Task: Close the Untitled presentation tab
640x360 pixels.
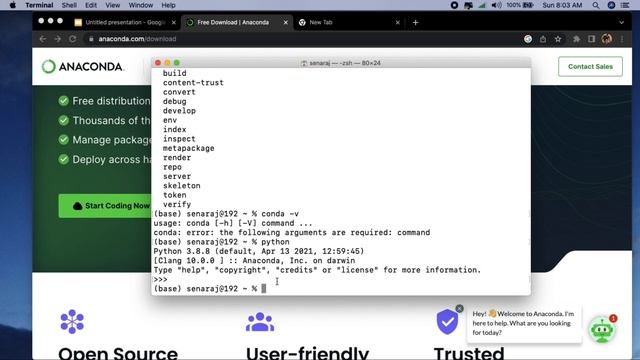Action: 174,22
